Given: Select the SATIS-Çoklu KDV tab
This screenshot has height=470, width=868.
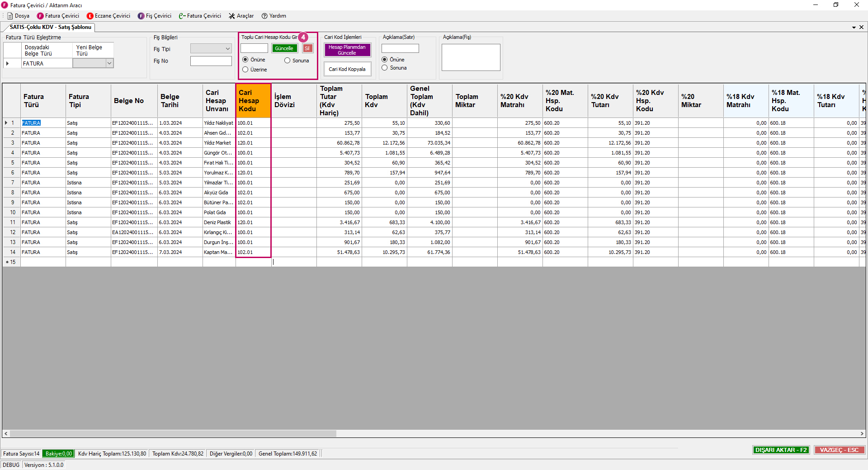Looking at the screenshot, I should (x=51, y=27).
